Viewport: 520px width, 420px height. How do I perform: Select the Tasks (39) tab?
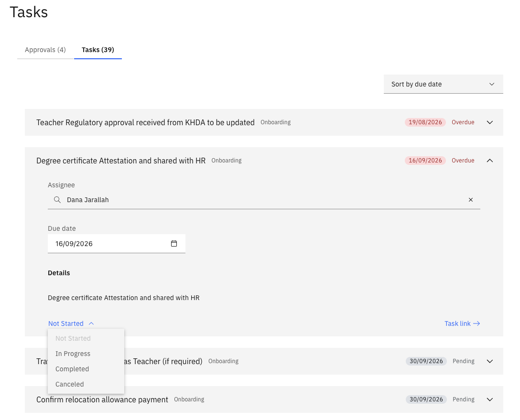[98, 50]
